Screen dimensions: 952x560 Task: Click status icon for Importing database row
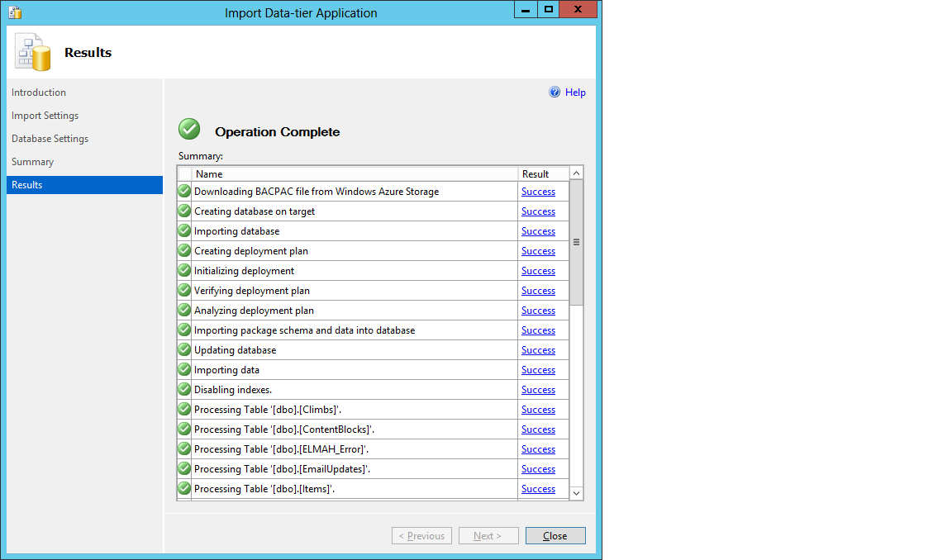coord(184,231)
